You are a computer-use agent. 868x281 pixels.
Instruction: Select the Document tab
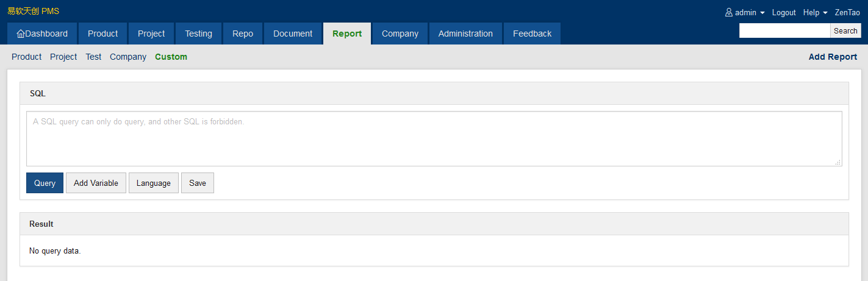[x=293, y=34]
